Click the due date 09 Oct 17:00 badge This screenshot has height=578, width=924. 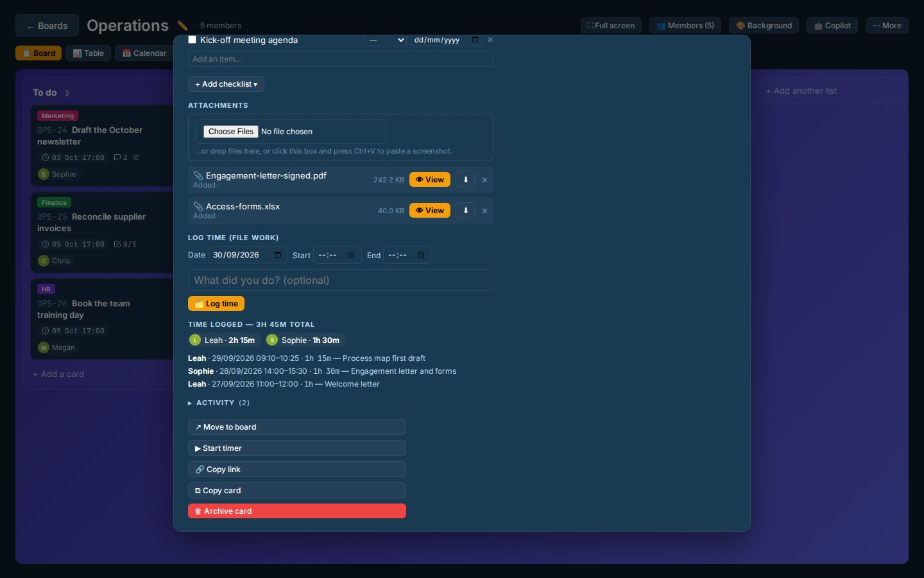point(73,331)
